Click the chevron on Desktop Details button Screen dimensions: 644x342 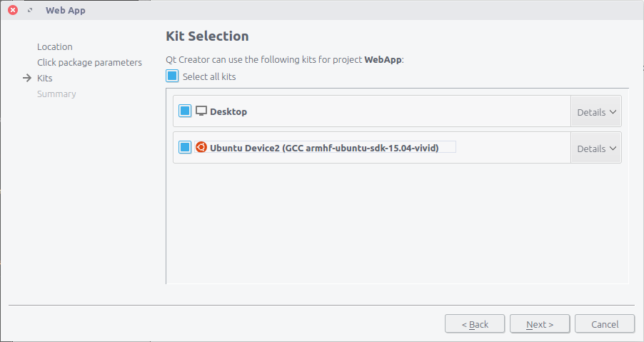pos(613,111)
